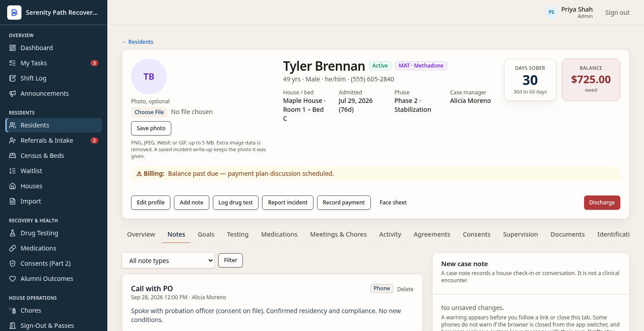Open the Supervision tab
Viewport: 644px width, 331px height.
tap(520, 234)
